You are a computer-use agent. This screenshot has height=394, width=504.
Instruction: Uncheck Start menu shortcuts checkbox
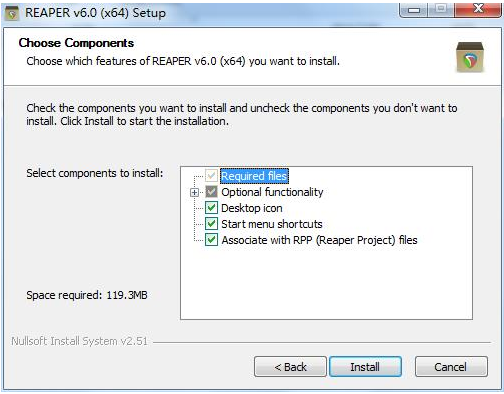click(x=211, y=224)
